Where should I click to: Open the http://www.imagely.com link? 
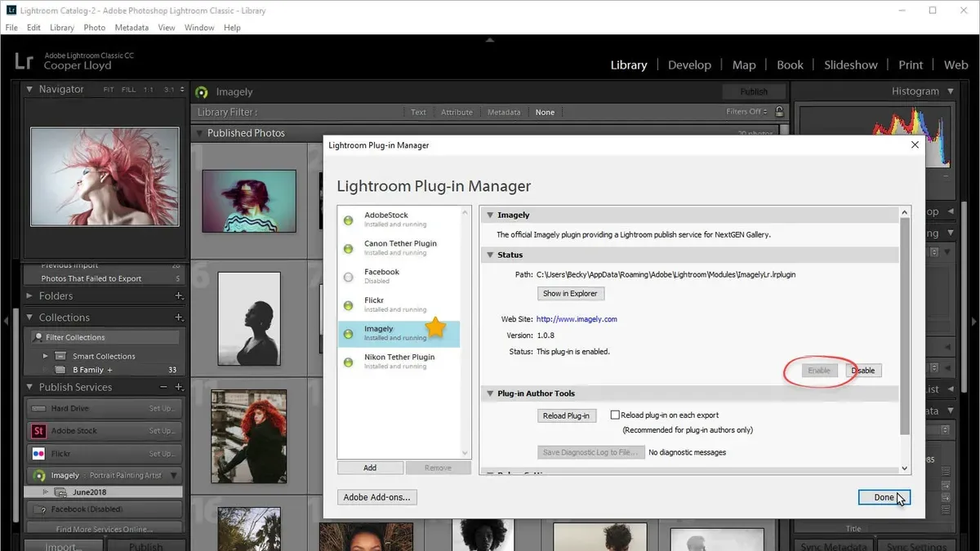(x=577, y=319)
